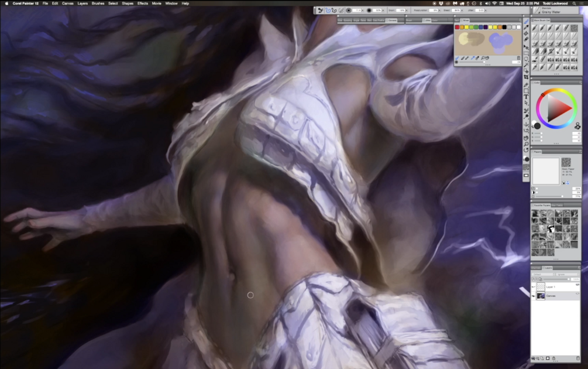Viewport: 588px width, 369px height.
Task: Select the Rectangular Shape tool
Action: pyautogui.click(x=526, y=90)
